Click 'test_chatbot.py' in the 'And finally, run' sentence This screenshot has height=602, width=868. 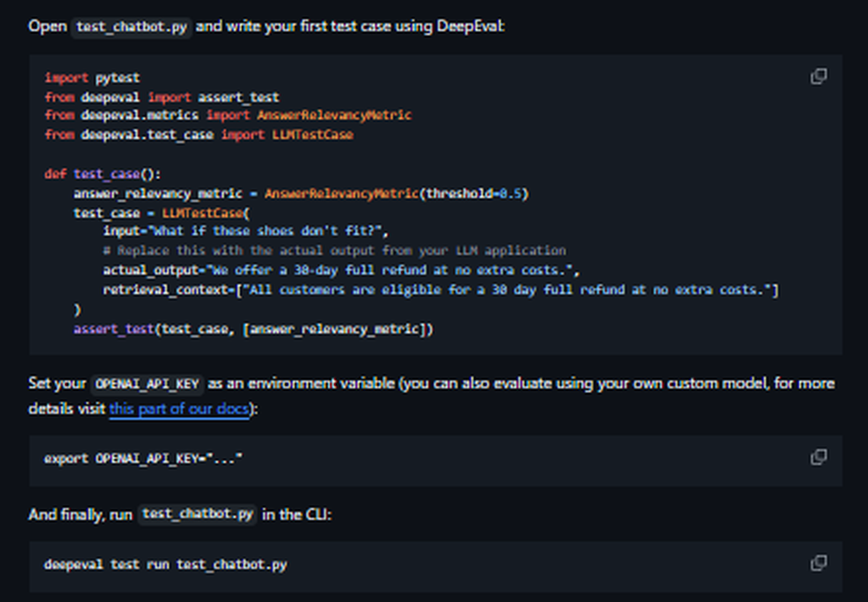click(197, 514)
